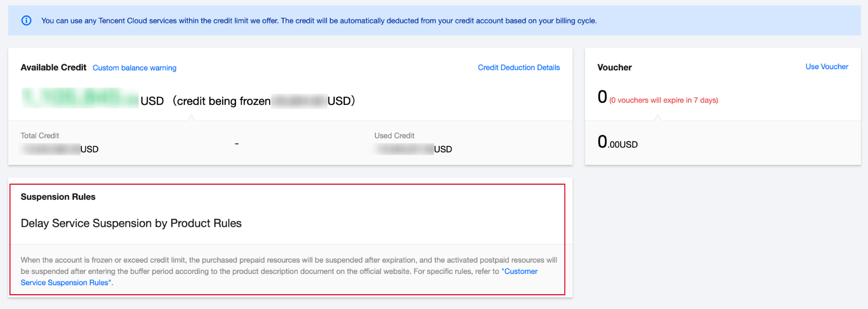
Task: Click the blurred green available credit amount
Action: pyautogui.click(x=80, y=98)
